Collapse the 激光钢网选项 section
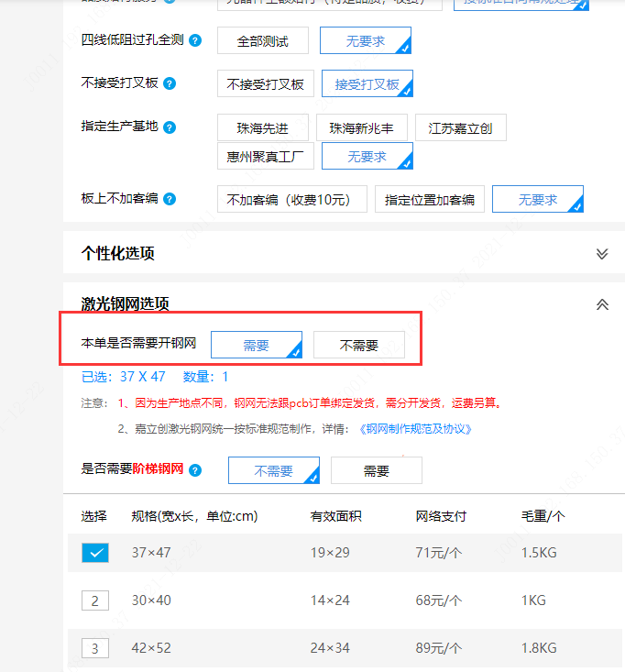Viewport: 625px width, 672px height. [602, 304]
